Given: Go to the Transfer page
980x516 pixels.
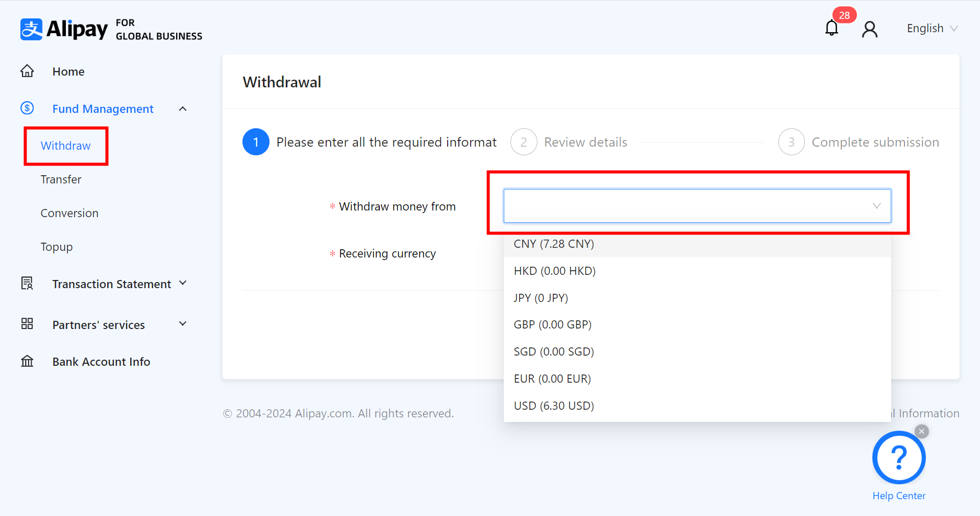Looking at the screenshot, I should 61,179.
